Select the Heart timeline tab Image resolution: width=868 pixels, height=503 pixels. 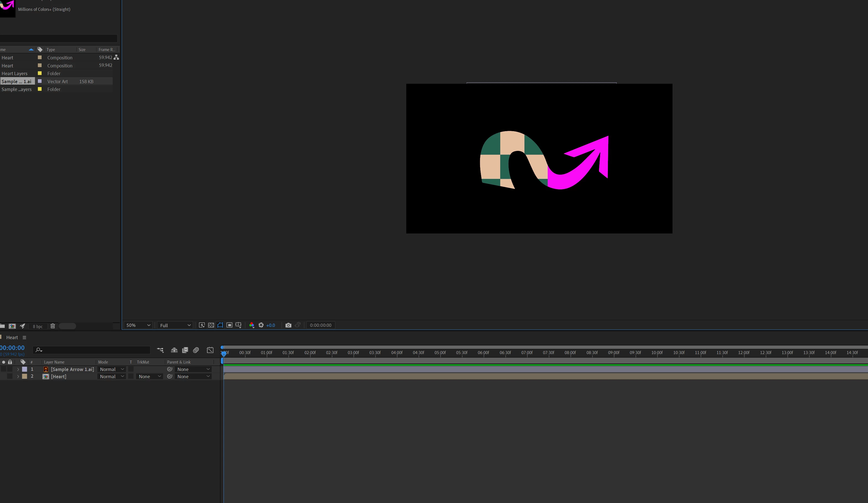12,338
